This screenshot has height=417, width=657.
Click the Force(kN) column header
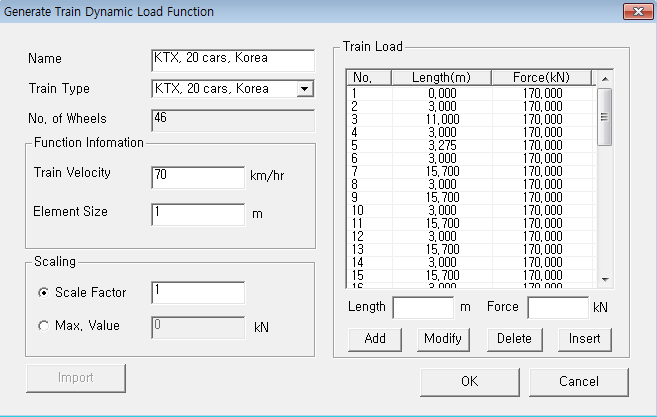541,78
